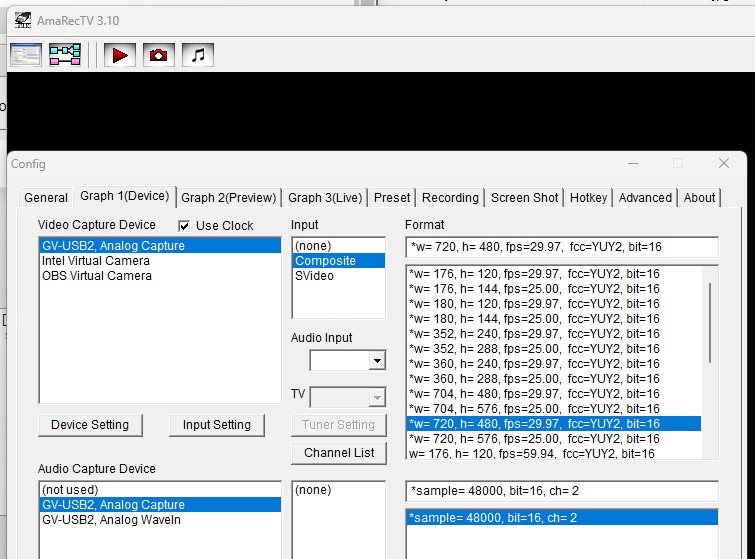Select (none) in the audio input list
The height and width of the screenshot is (559, 755).
click(x=339, y=490)
